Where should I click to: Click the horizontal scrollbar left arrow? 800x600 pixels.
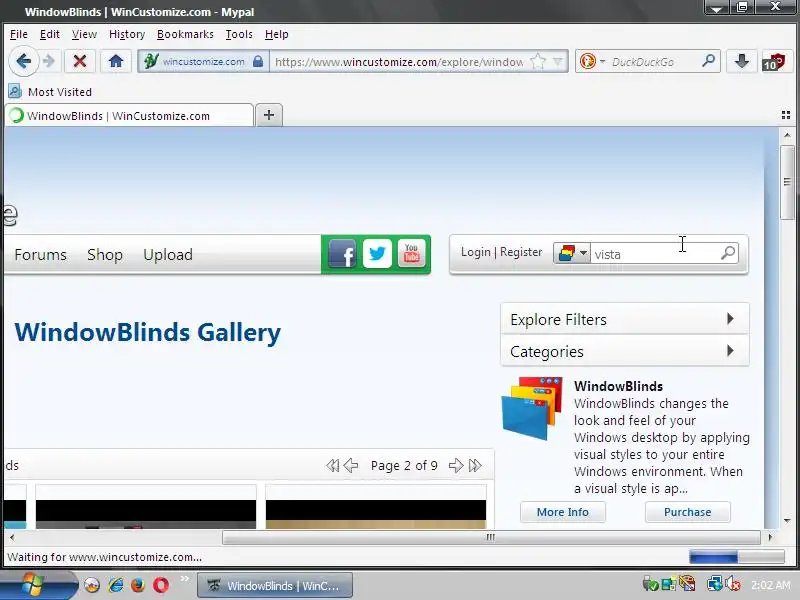[12, 537]
